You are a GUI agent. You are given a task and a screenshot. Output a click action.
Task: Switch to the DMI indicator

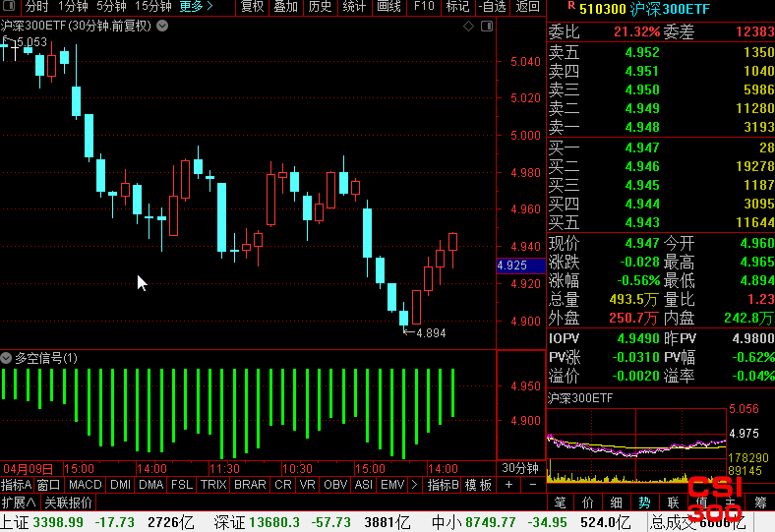[121, 485]
